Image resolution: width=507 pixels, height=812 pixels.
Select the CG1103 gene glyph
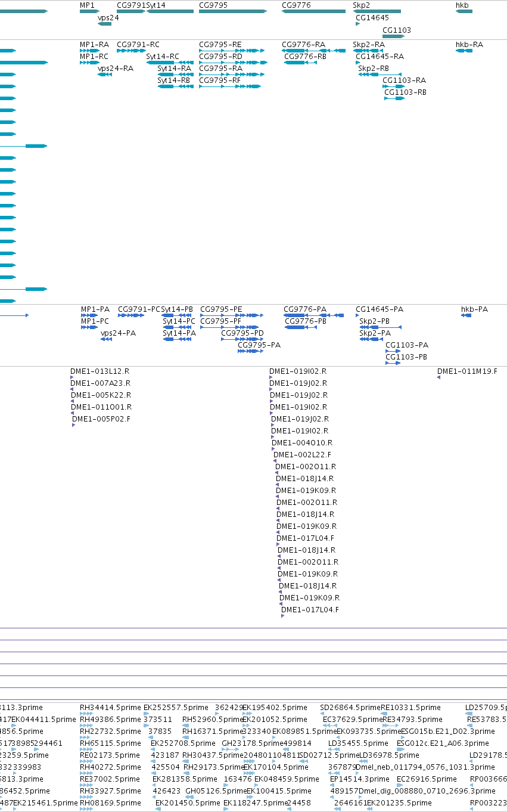[x=393, y=36]
